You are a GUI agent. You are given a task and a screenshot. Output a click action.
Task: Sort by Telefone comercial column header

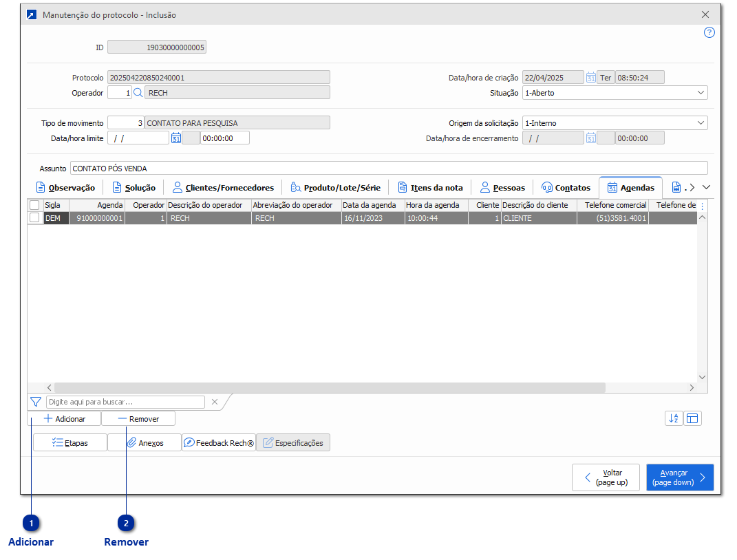[612, 205]
